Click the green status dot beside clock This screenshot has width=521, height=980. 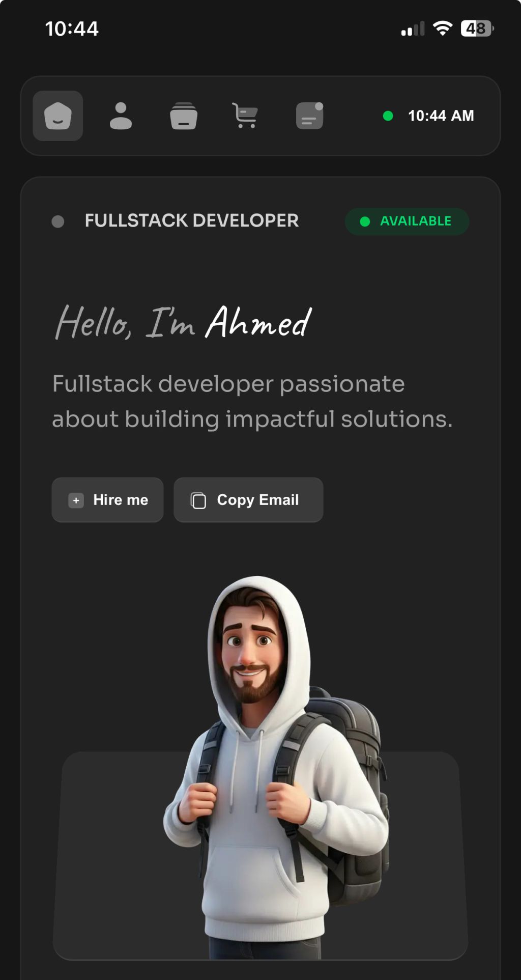[388, 116]
